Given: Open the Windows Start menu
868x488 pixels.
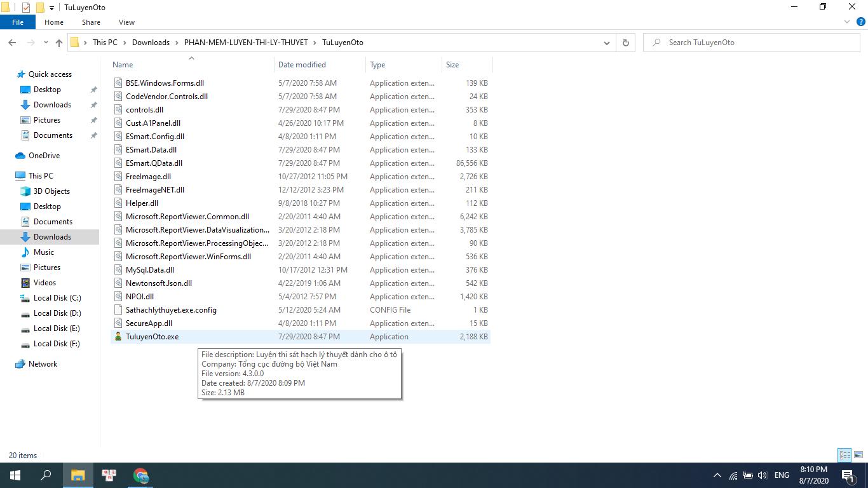Looking at the screenshot, I should 15,475.
